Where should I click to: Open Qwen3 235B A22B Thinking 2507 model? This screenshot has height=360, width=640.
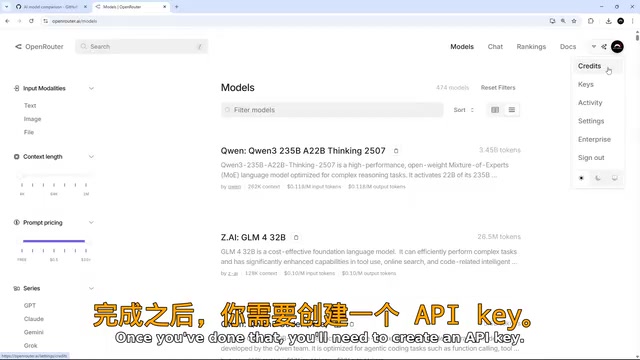303,151
